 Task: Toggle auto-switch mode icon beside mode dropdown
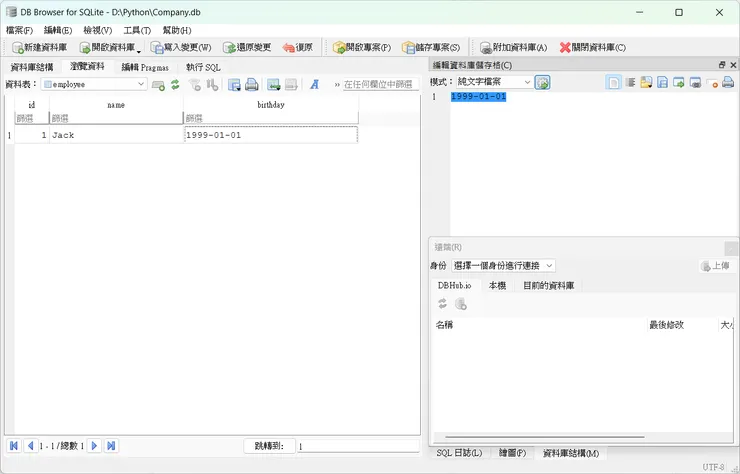pos(543,82)
